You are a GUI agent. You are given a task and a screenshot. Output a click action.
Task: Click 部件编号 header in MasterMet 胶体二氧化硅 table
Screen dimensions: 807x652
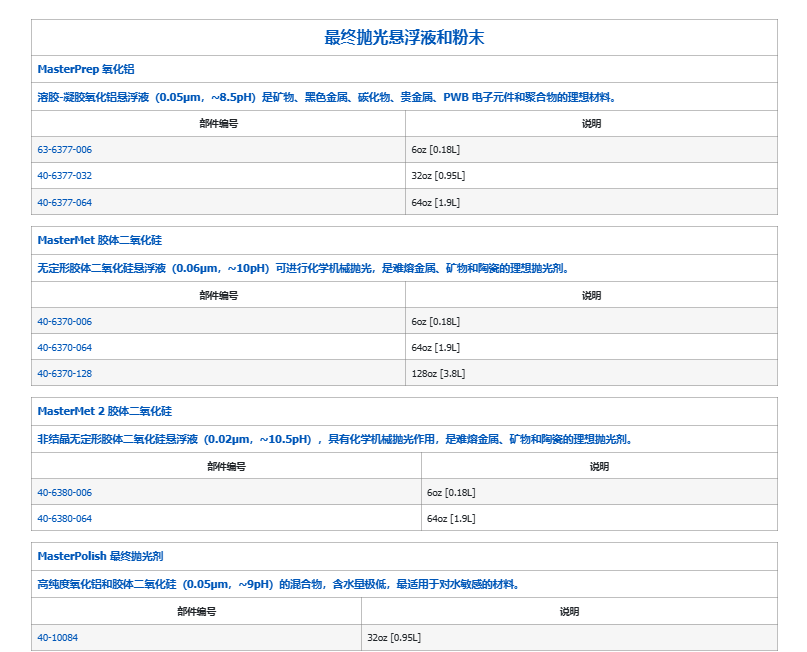(x=219, y=295)
